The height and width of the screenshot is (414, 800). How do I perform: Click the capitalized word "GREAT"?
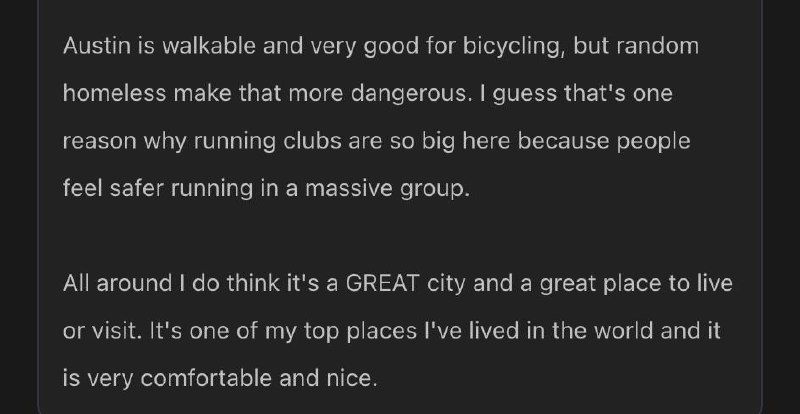tap(382, 283)
